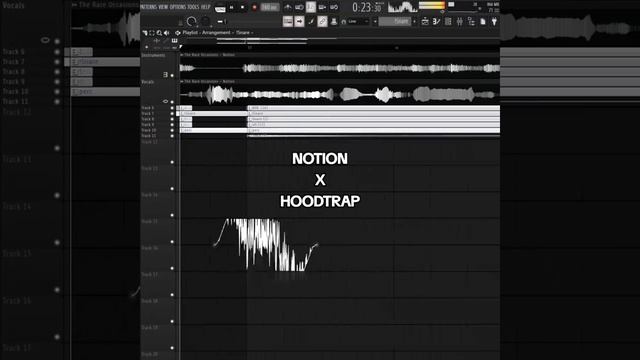Viewport: 640px width, 360px height.
Task: Mute the Vocals track
Action: (172, 102)
